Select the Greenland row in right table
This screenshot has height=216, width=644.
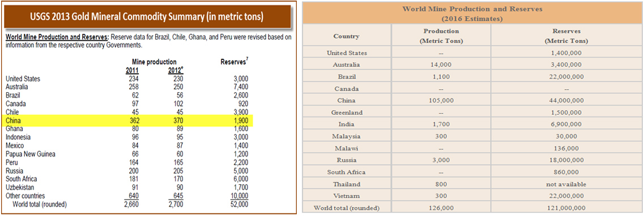pos(471,113)
